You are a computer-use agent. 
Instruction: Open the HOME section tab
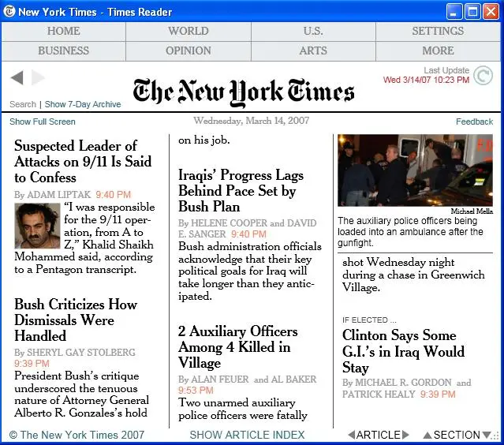(64, 32)
